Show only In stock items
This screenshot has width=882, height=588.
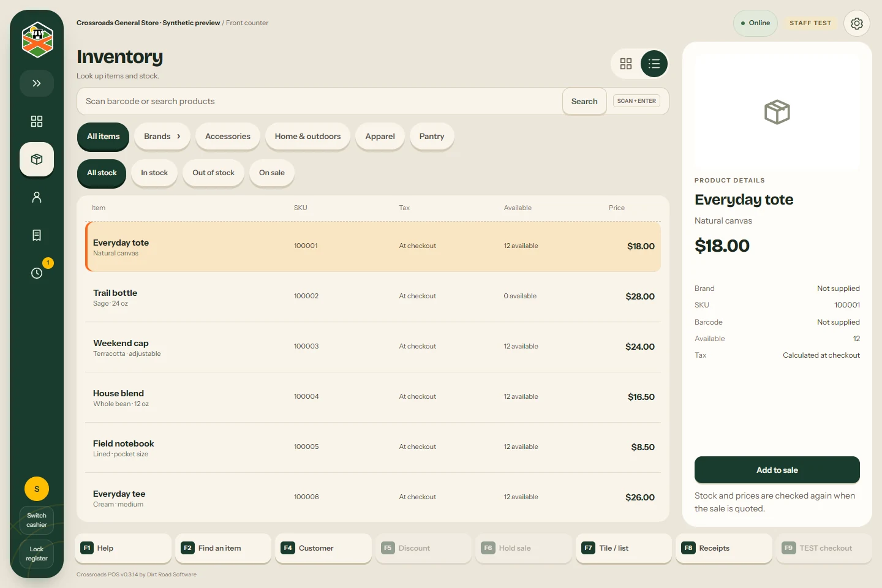tap(154, 173)
